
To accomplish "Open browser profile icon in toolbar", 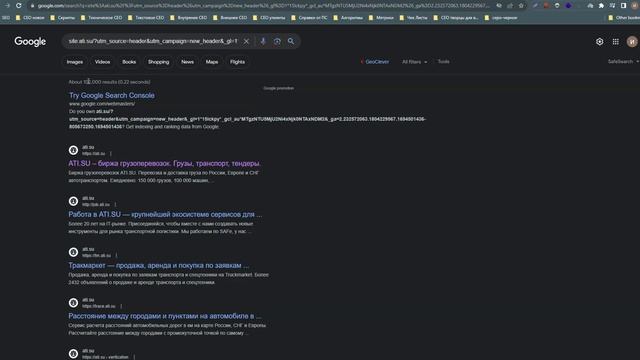I will (x=635, y=6).
